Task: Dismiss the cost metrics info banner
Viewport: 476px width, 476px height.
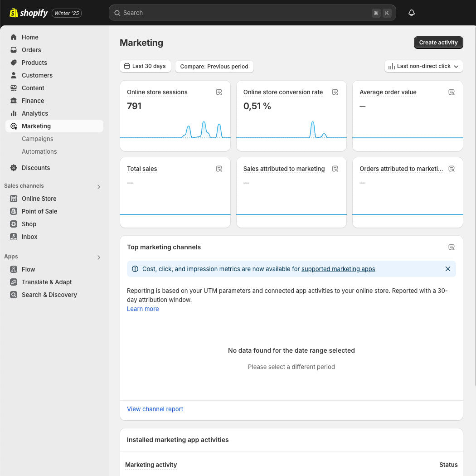Action: pos(447,269)
